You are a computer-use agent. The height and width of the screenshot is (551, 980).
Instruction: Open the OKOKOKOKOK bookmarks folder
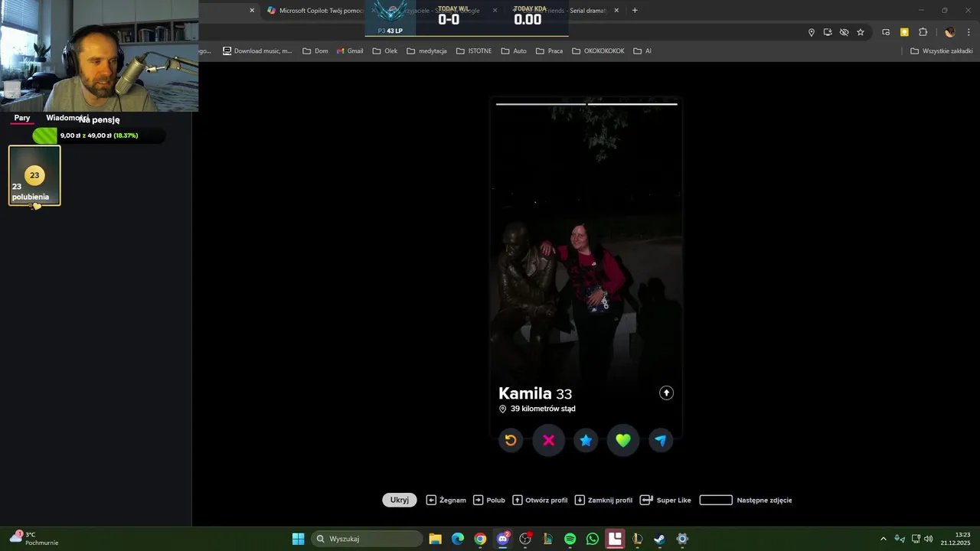click(599, 51)
